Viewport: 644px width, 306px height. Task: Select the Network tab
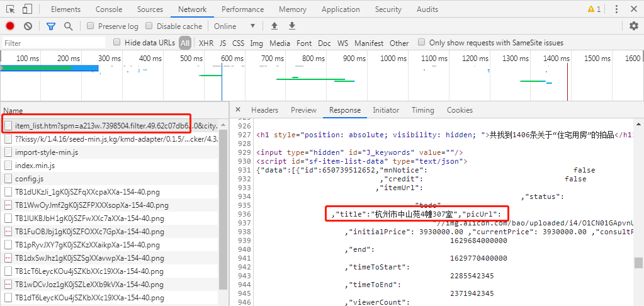pos(192,9)
